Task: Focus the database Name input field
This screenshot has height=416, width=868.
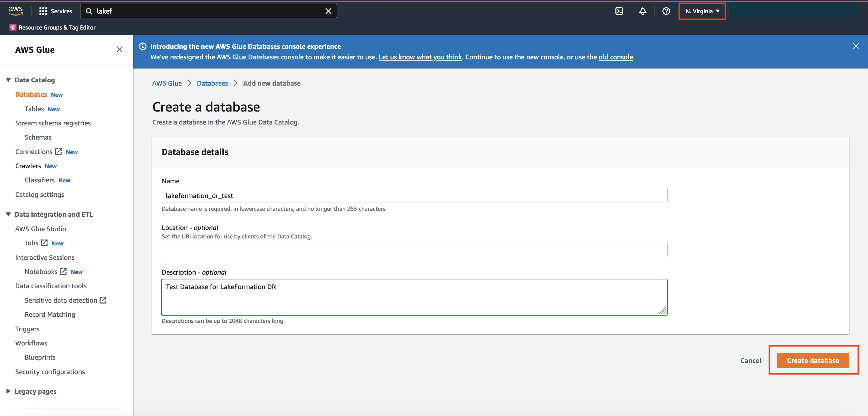Action: pos(414,195)
